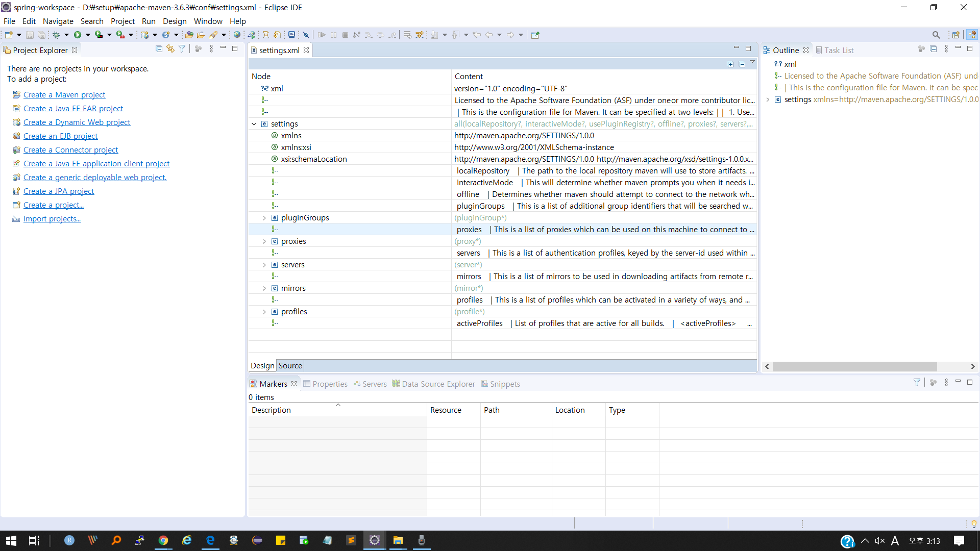
Task: Click the Open a Terminal monitor icon
Action: pos(291,35)
